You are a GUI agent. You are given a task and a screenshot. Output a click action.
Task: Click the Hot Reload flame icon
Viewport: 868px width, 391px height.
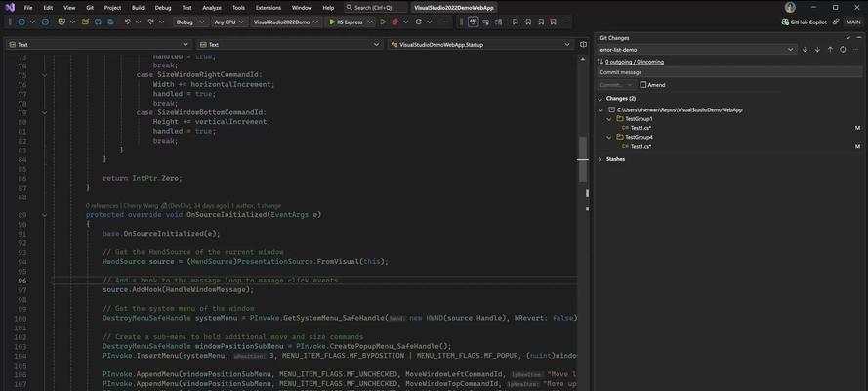(395, 22)
